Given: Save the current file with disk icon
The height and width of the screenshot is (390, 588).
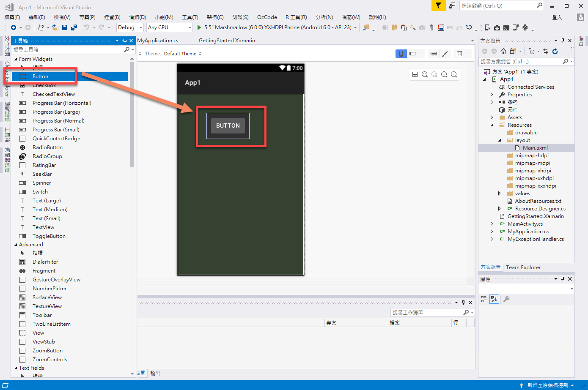Looking at the screenshot, I should tap(65, 27).
